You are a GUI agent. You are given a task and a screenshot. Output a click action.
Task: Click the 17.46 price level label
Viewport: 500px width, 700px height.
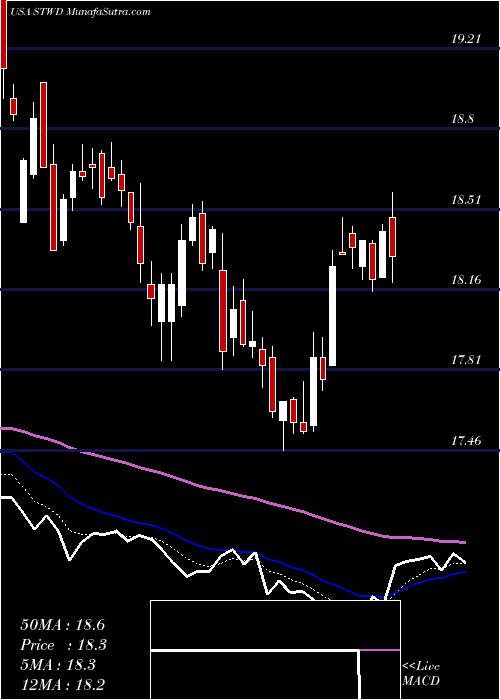click(x=466, y=441)
